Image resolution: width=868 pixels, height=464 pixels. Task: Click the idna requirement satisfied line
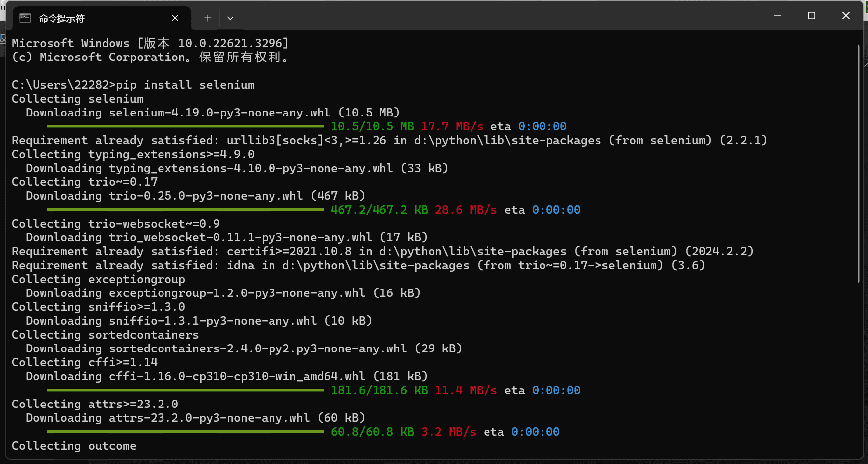tap(359, 265)
